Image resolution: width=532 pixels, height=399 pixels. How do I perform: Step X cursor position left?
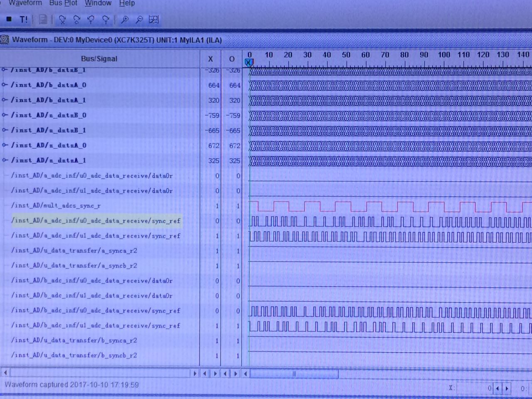[x=498, y=389]
